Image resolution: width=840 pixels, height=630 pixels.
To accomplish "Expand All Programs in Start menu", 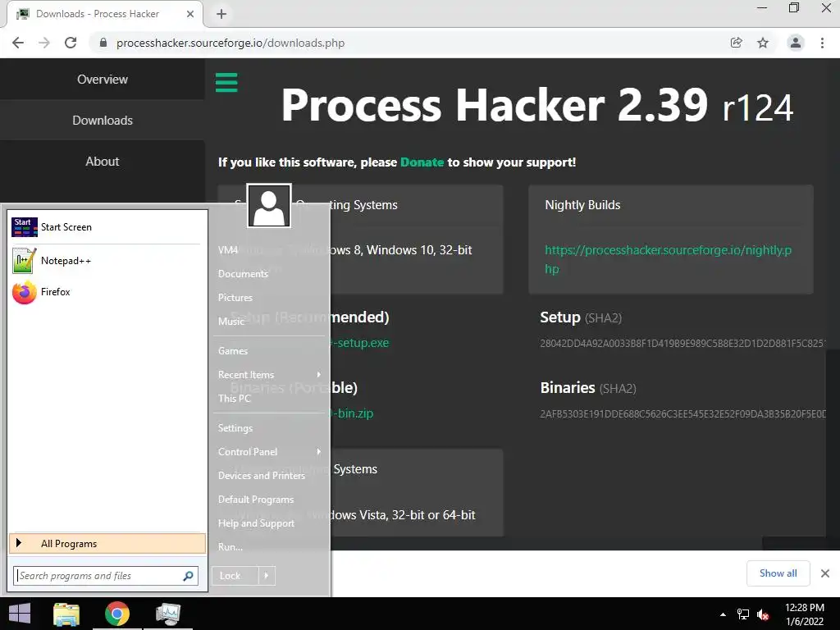I will 107,544.
